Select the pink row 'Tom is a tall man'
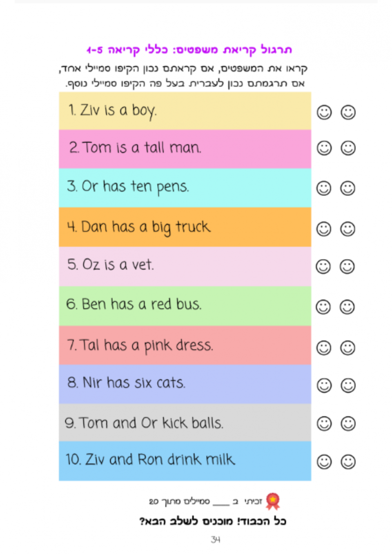 pos(185,149)
